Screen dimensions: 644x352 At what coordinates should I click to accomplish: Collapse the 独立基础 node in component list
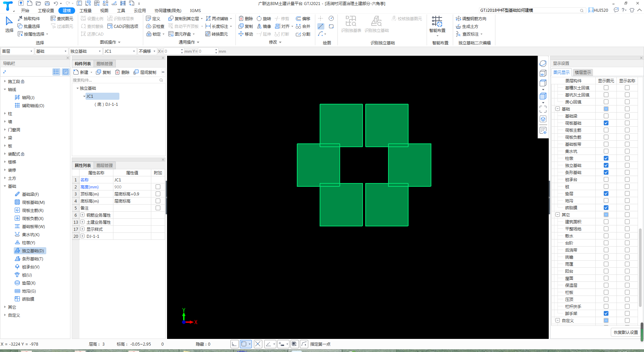tap(77, 88)
